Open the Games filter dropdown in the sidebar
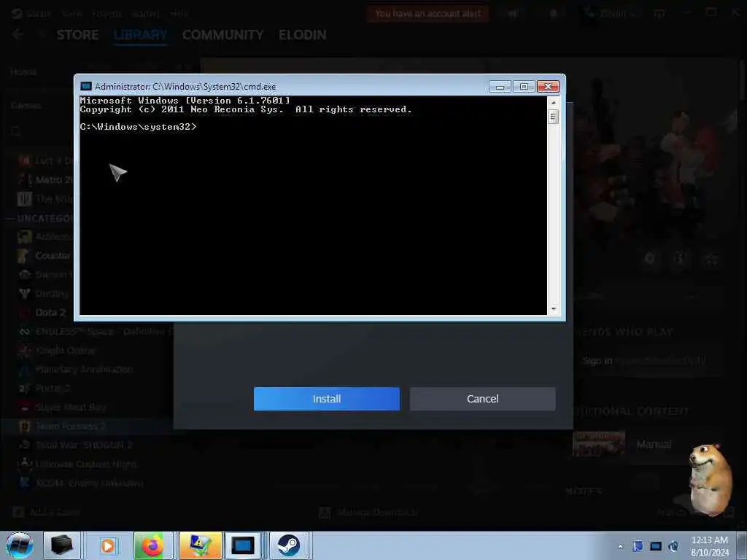Image resolution: width=747 pixels, height=560 pixels. (x=26, y=105)
